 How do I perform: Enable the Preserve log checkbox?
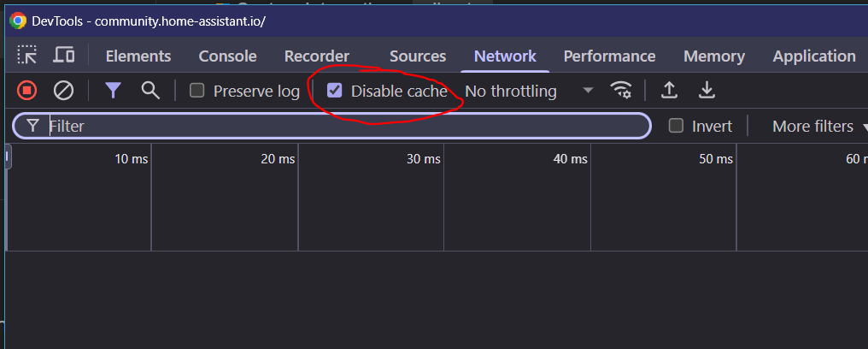tap(197, 91)
